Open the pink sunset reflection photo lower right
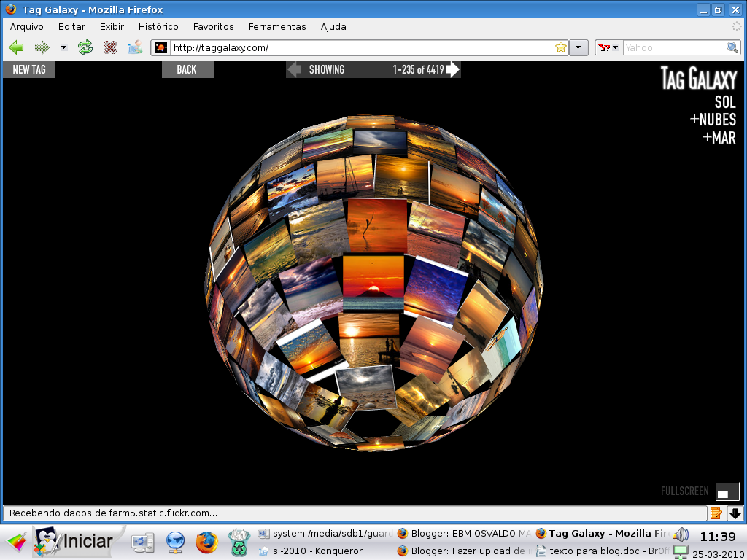This screenshot has width=747, height=560. click(x=431, y=348)
